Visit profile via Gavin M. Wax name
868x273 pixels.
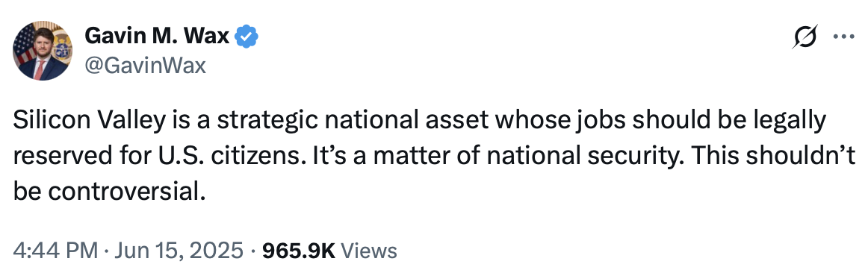pyautogui.click(x=157, y=37)
